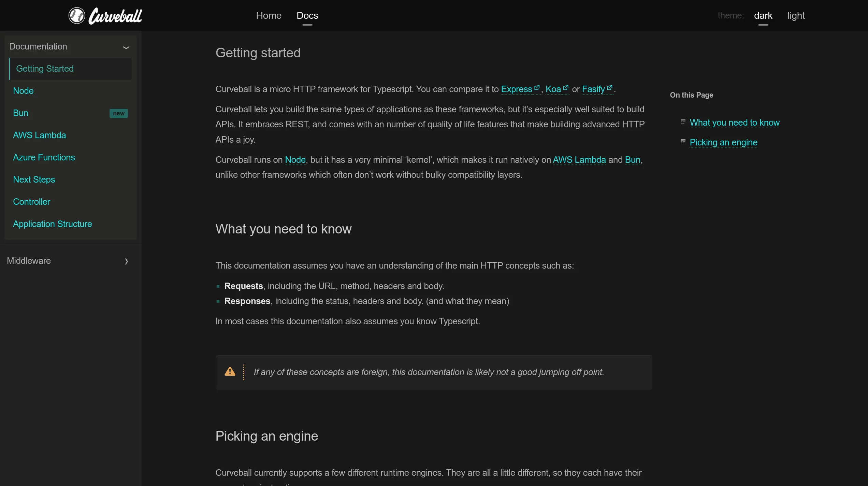Click external-link icon next to Express
Viewport: 868px width, 486px height.
click(537, 88)
